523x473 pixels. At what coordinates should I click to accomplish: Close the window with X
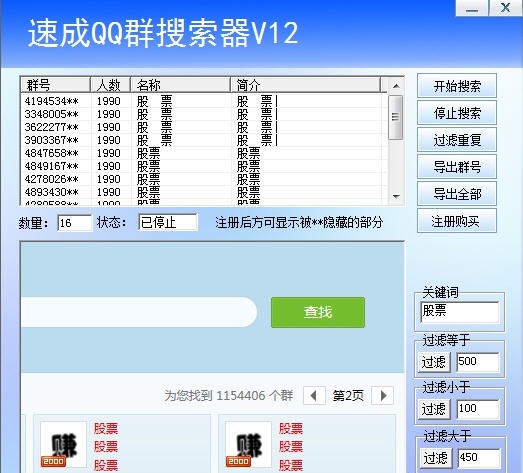coord(506,8)
